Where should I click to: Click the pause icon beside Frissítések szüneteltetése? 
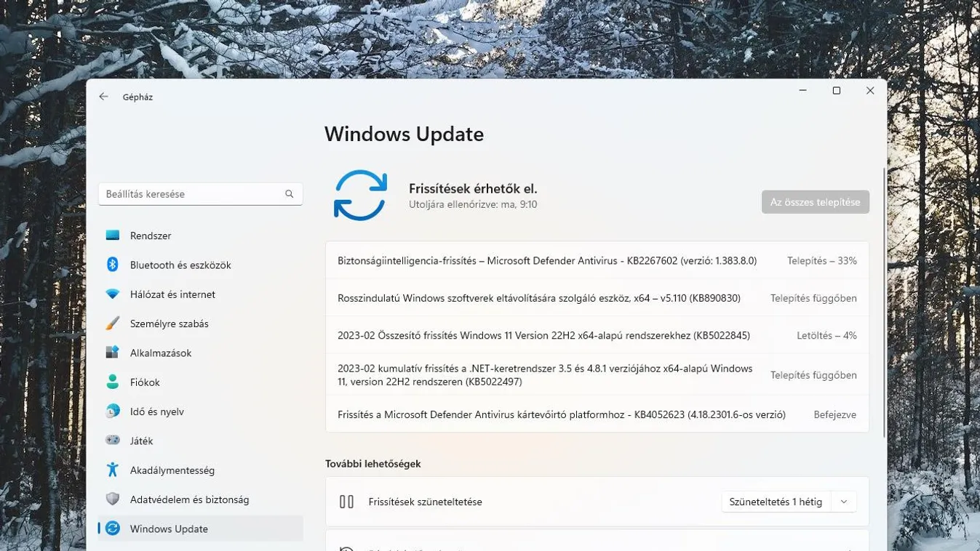[346, 502]
